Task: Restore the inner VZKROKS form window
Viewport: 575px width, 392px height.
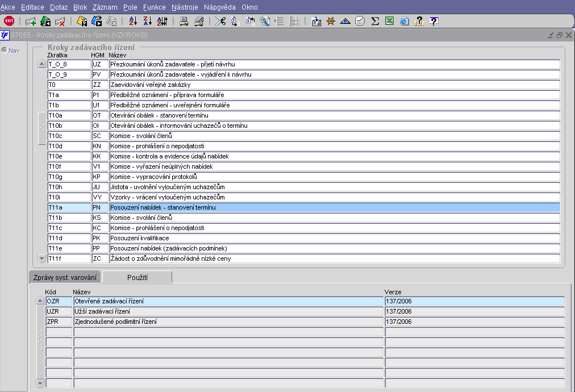Action: pos(559,35)
